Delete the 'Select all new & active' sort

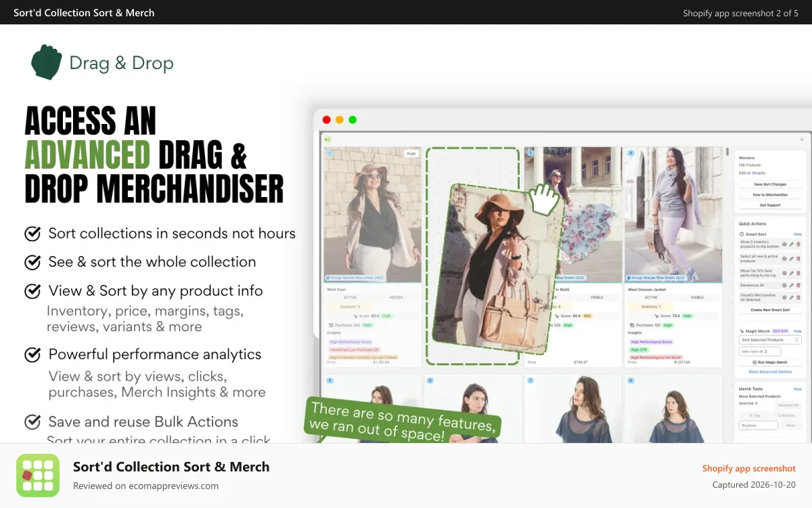point(798,259)
